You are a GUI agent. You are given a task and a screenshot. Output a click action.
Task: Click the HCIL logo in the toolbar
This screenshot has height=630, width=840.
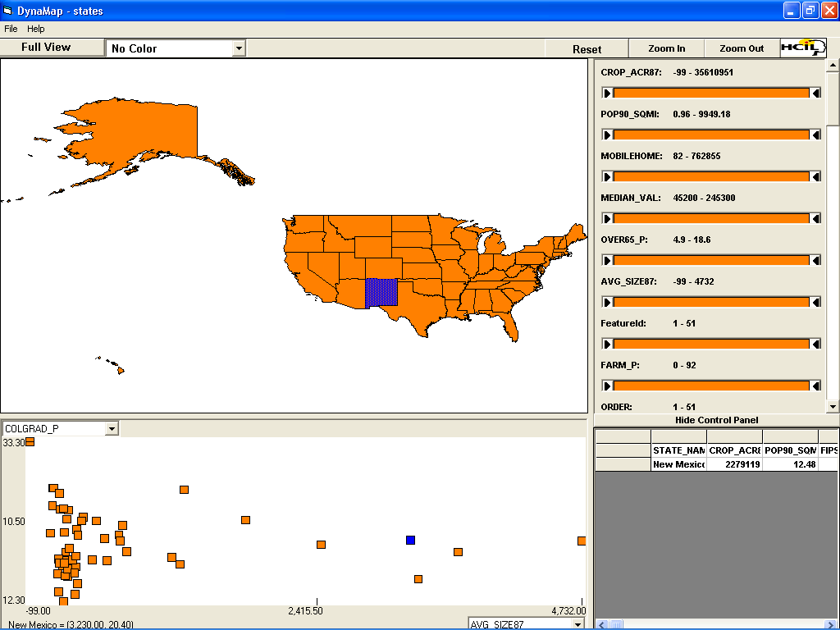pyautogui.click(x=803, y=48)
